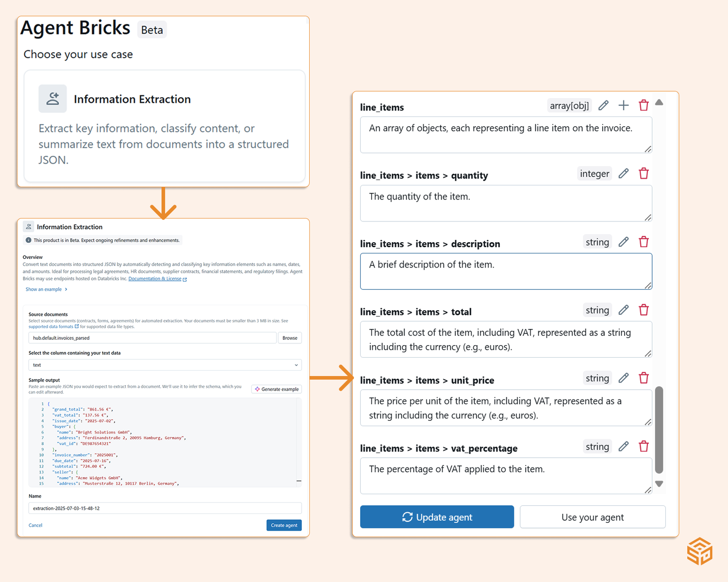Delete the quantity field
The width and height of the screenshot is (728, 582).
(x=644, y=173)
